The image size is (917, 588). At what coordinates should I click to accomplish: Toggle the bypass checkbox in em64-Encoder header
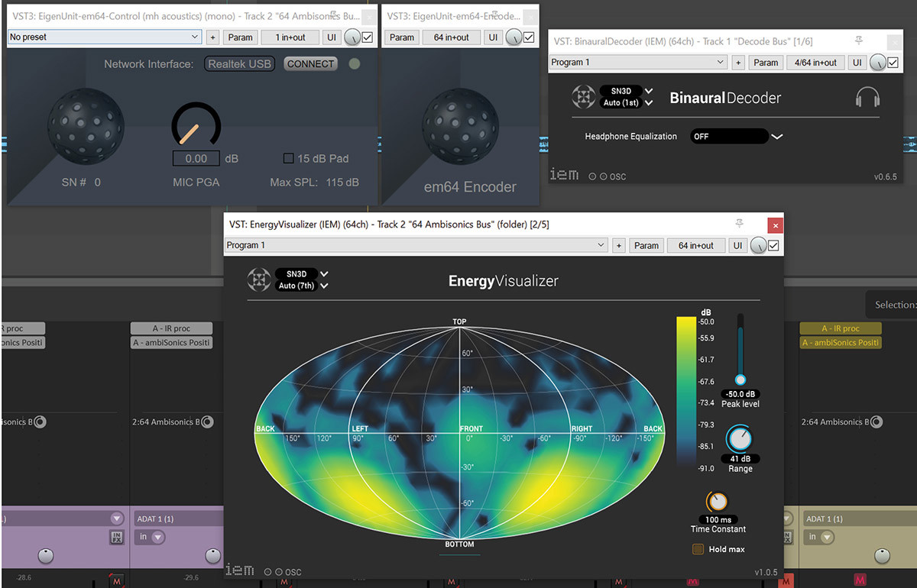pos(529,37)
